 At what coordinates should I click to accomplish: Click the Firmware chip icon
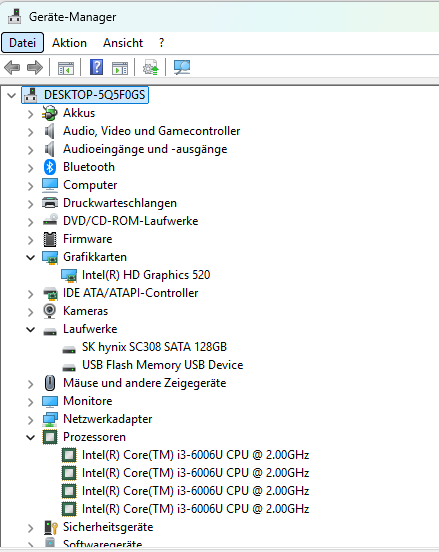coord(50,239)
